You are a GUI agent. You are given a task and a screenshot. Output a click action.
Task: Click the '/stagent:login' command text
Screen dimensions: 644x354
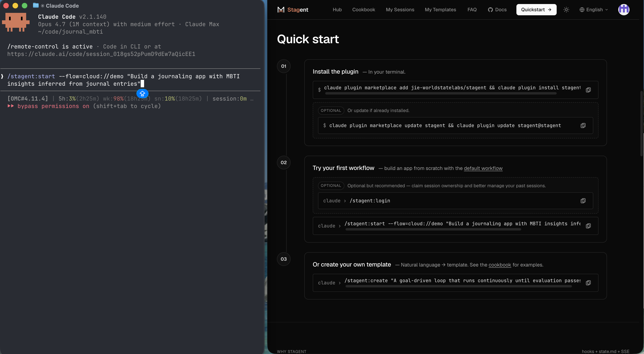370,201
